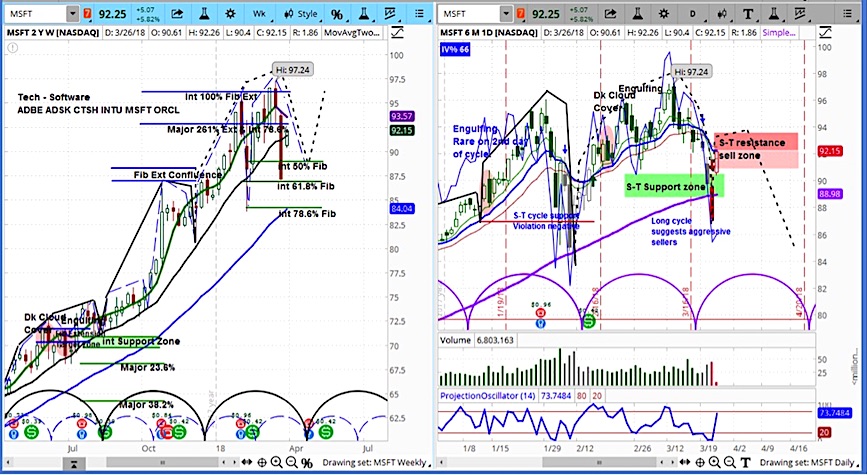Click the 'IV% 66' label on daily chart

[455, 50]
